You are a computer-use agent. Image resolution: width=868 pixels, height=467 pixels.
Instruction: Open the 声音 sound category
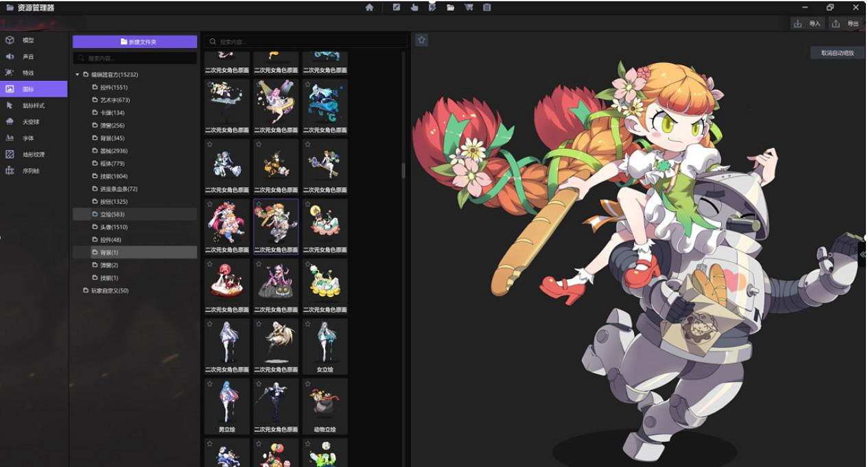(x=27, y=57)
